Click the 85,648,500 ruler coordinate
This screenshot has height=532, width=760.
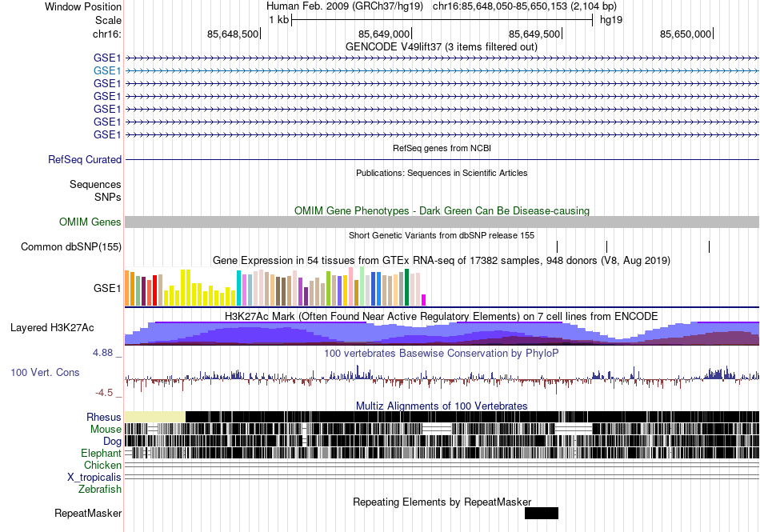(x=233, y=34)
